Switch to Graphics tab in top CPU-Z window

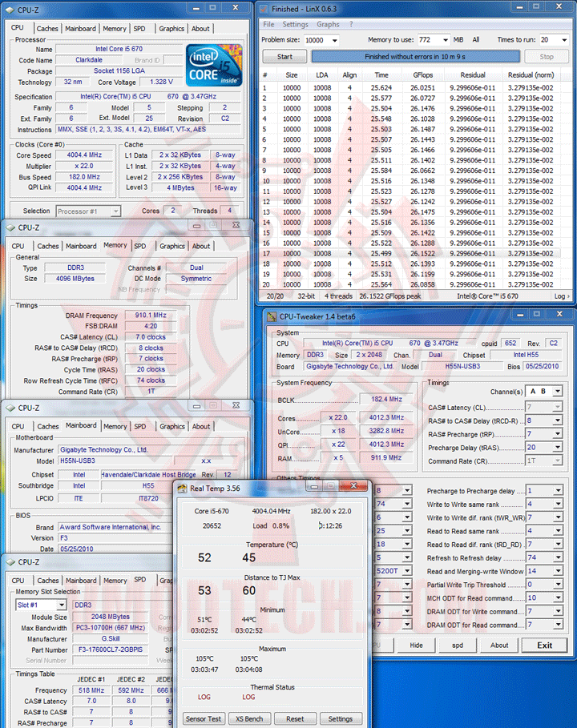171,29
